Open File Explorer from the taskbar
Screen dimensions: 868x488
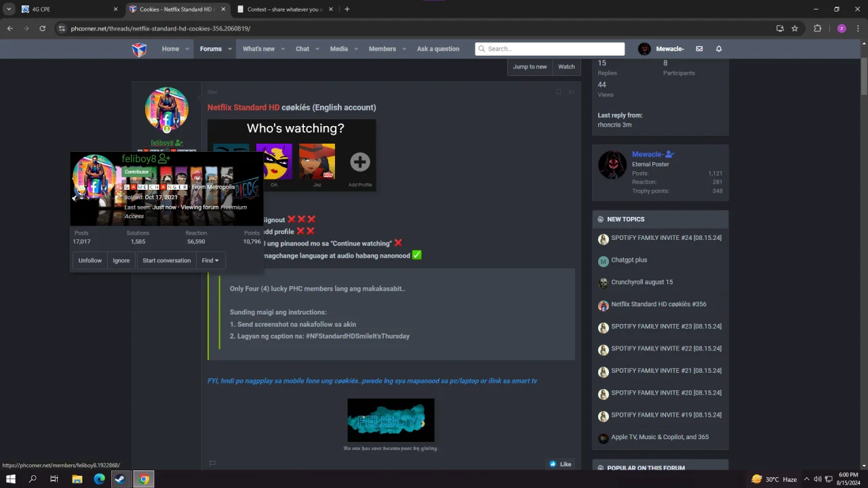point(77,479)
